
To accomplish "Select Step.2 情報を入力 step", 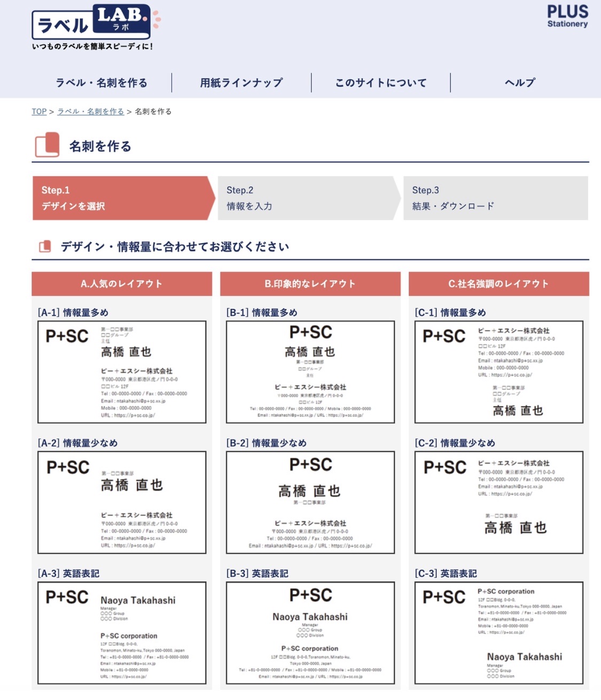I will (309, 198).
